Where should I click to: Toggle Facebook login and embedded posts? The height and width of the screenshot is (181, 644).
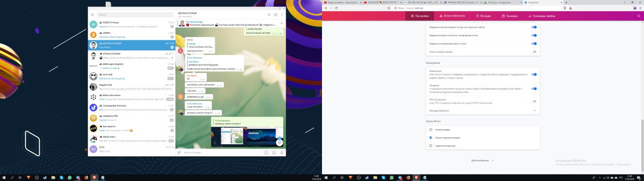[534, 36]
